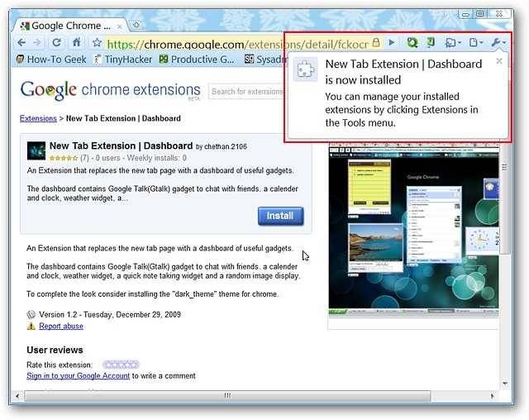529x420 pixels.
Task: Click the star rating beside (7)
Action: tap(64, 158)
